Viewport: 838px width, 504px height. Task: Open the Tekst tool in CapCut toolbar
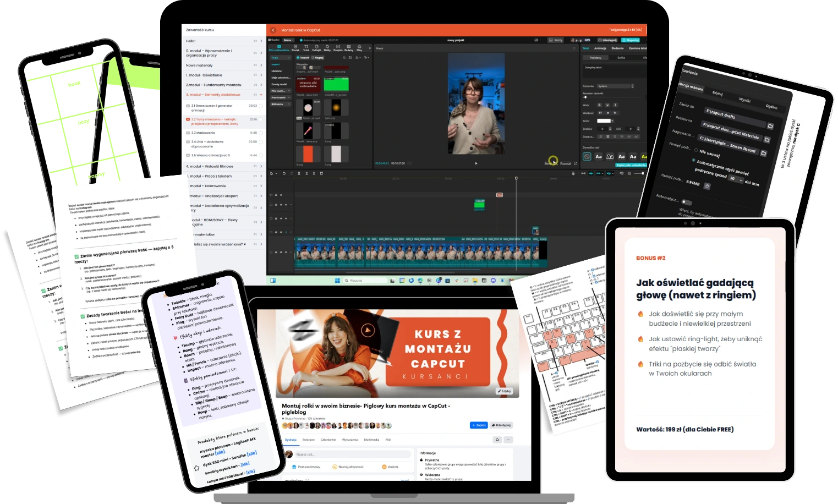[x=306, y=48]
